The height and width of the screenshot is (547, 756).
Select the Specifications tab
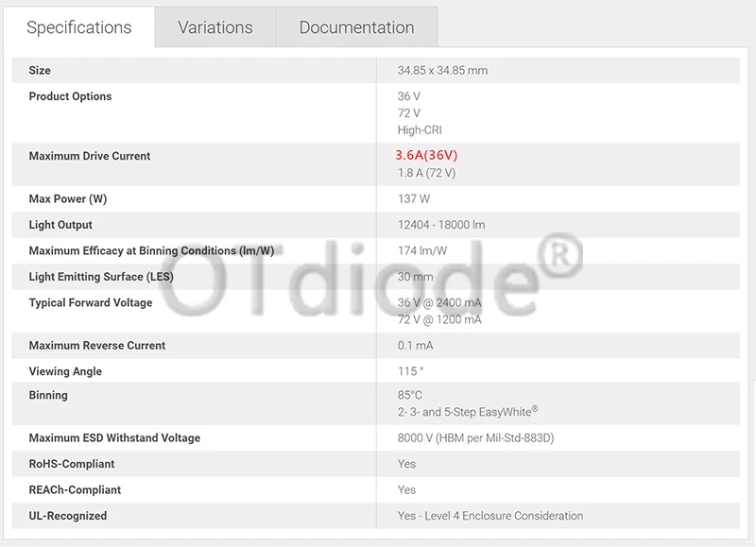(79, 27)
